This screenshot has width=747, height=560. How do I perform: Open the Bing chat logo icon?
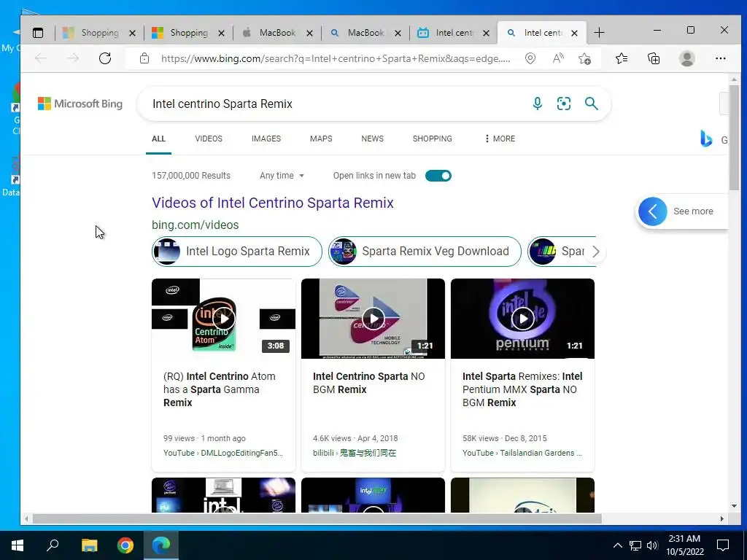point(706,139)
